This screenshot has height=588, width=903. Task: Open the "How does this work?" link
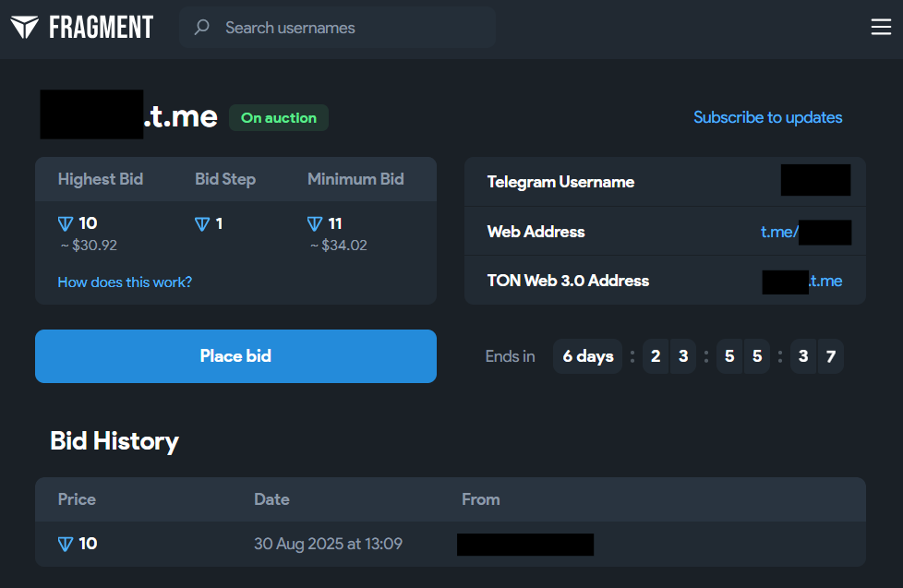pos(125,282)
